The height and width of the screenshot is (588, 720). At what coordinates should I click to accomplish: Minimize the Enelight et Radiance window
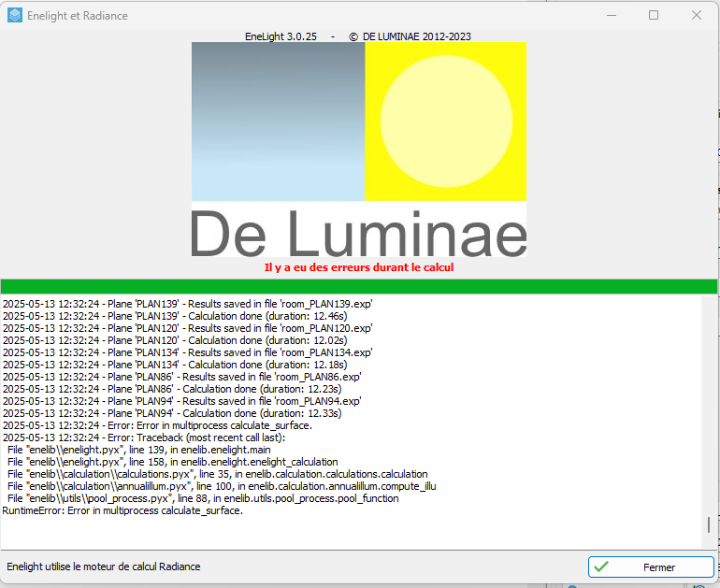pyautogui.click(x=612, y=15)
